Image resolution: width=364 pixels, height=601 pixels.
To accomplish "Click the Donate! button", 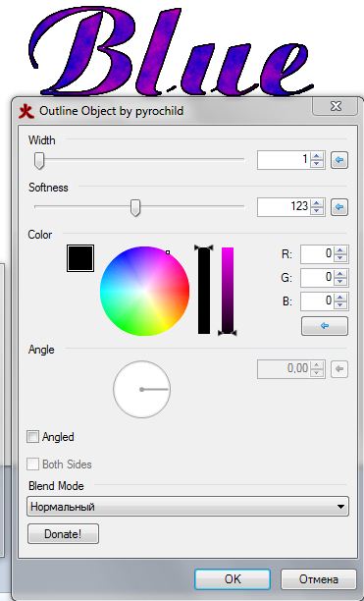I will pos(63,534).
